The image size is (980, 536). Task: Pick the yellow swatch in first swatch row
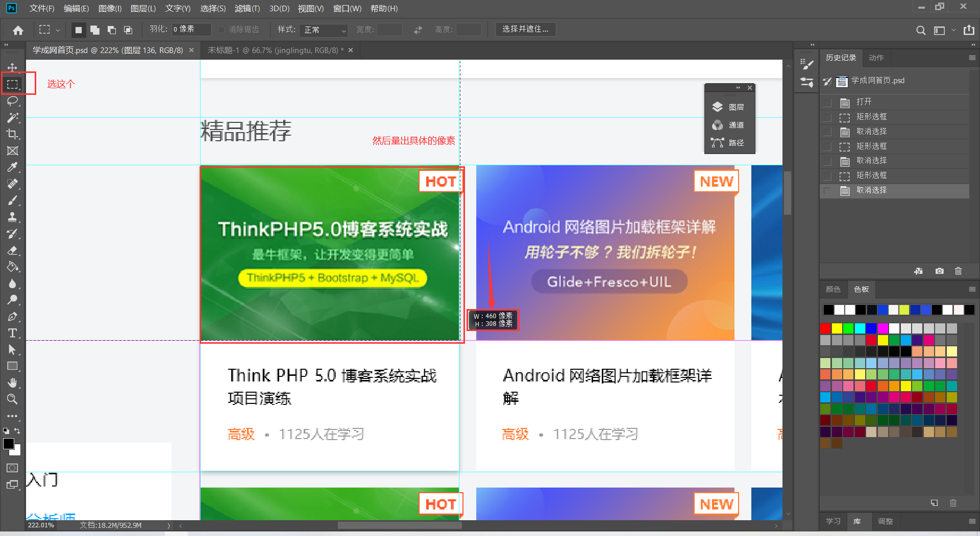[837, 328]
